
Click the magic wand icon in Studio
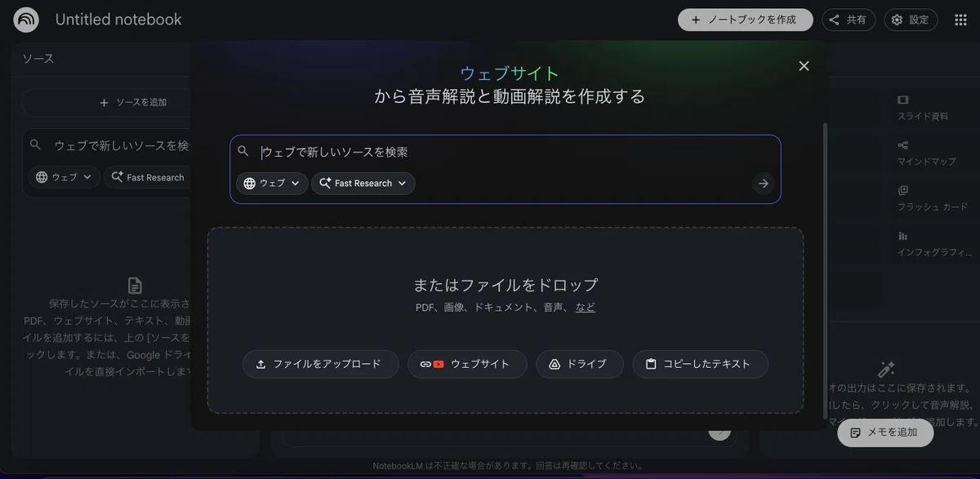pyautogui.click(x=886, y=370)
